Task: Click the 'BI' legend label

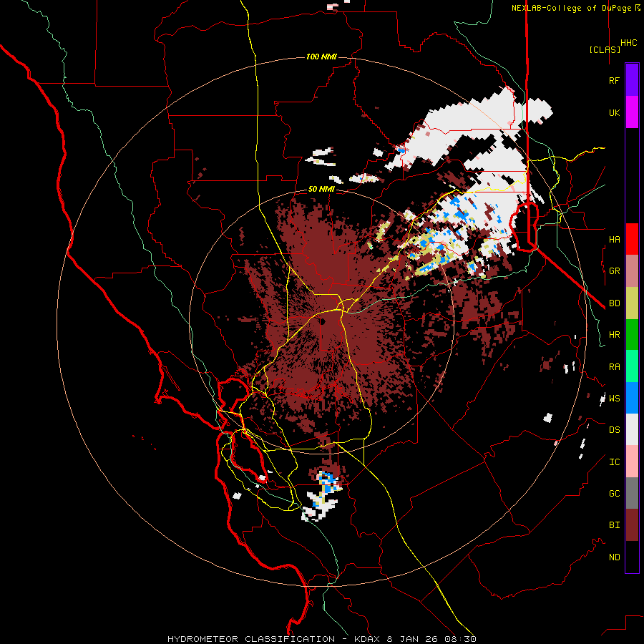Action: [614, 525]
